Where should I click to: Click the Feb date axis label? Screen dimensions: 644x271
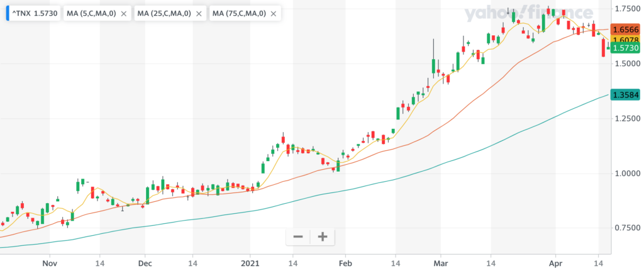345,262
